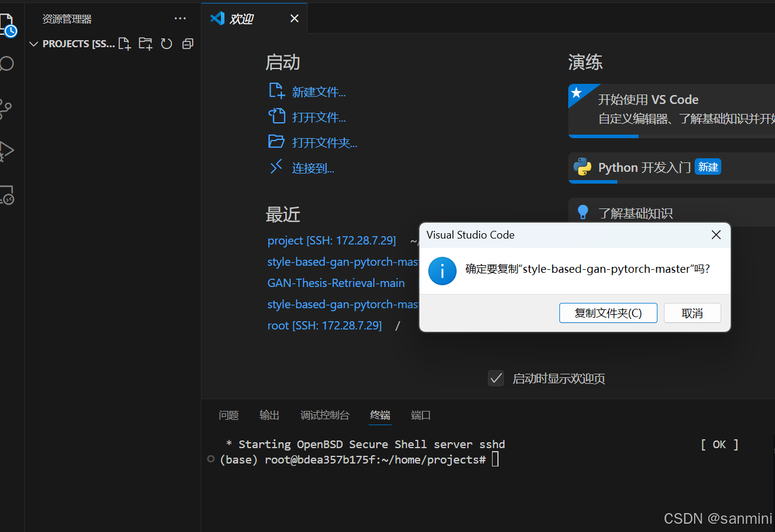Image resolution: width=775 pixels, height=532 pixels.
Task: Open the Source Control view icon
Action: (6, 109)
